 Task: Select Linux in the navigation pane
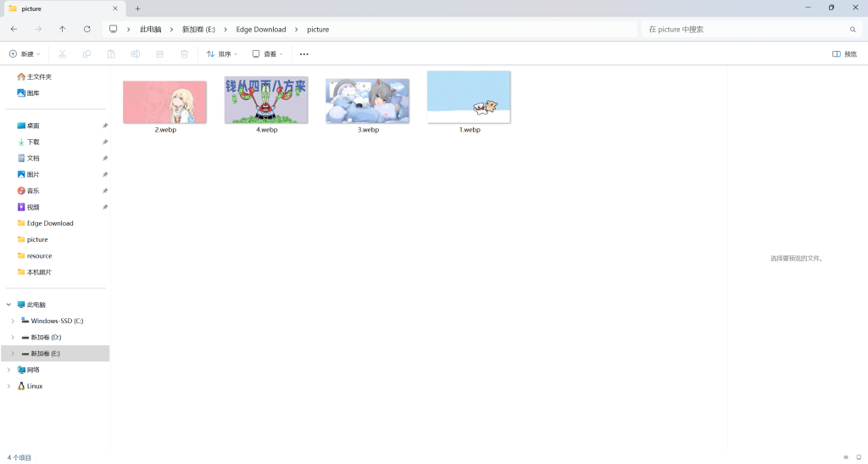coord(30,386)
